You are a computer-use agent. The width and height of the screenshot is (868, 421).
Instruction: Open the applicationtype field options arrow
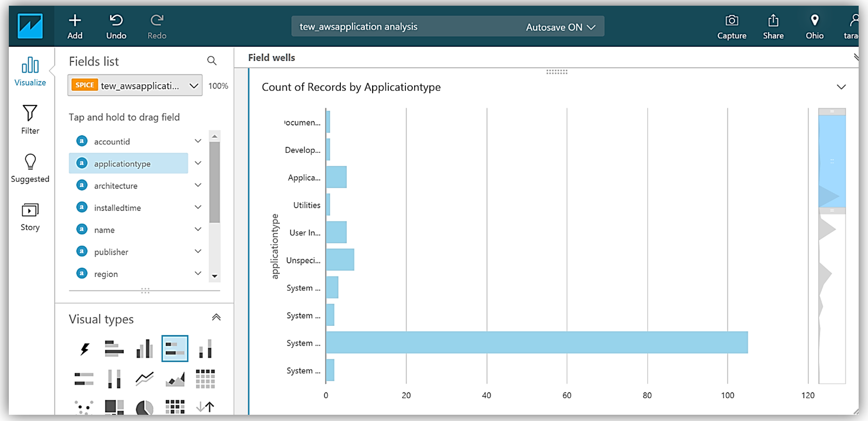(198, 163)
